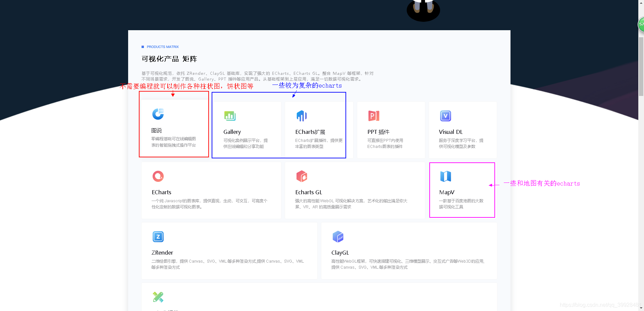Click the MapV 百度地图 description

pyautogui.click(x=461, y=204)
